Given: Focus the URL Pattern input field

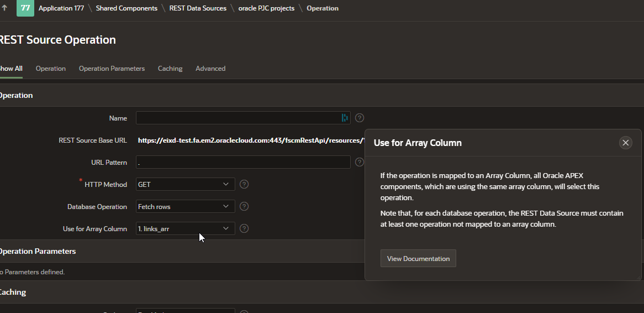Looking at the screenshot, I should click(243, 162).
